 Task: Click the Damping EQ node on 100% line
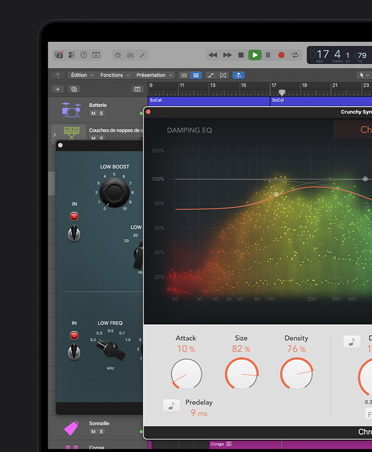click(x=365, y=179)
